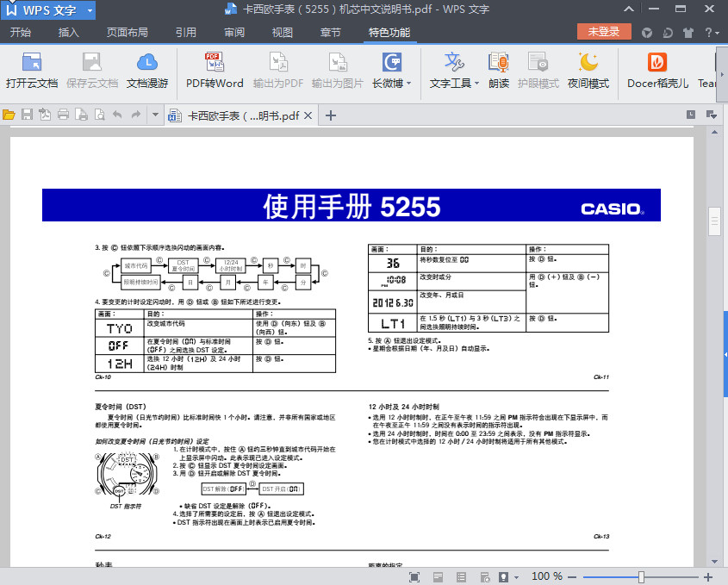
Task: Open Document Roaming (文档漫游)
Action: 146,71
